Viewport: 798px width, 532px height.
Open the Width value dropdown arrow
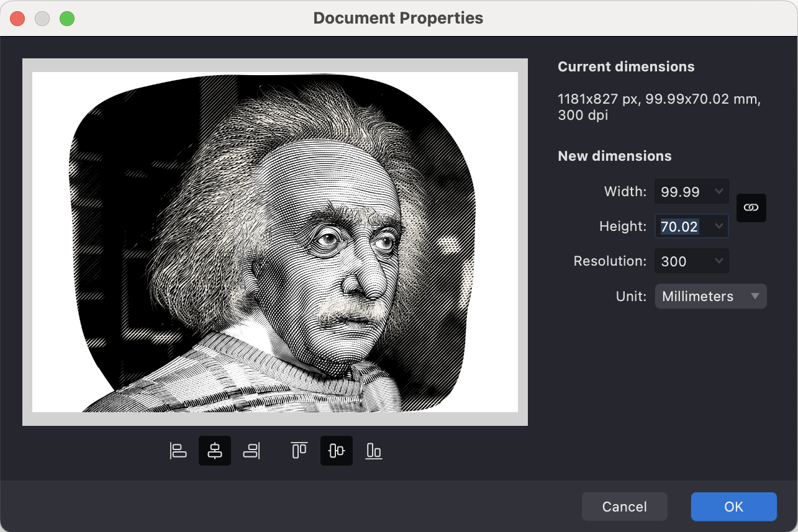(719, 191)
